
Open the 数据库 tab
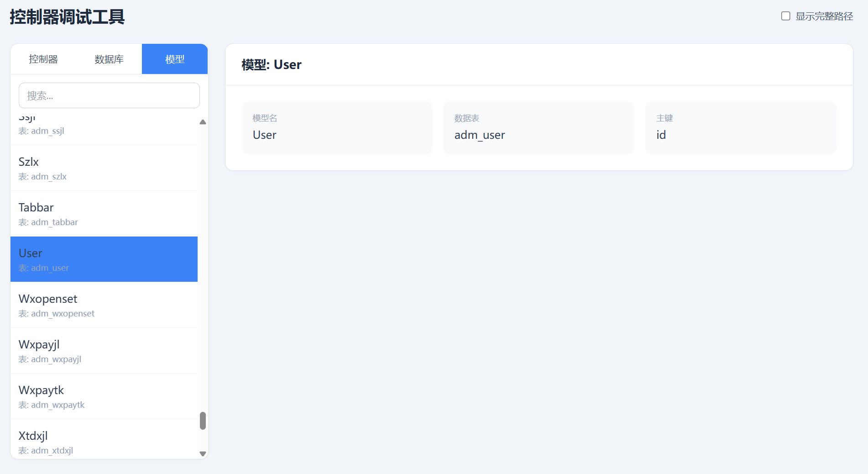tap(109, 59)
